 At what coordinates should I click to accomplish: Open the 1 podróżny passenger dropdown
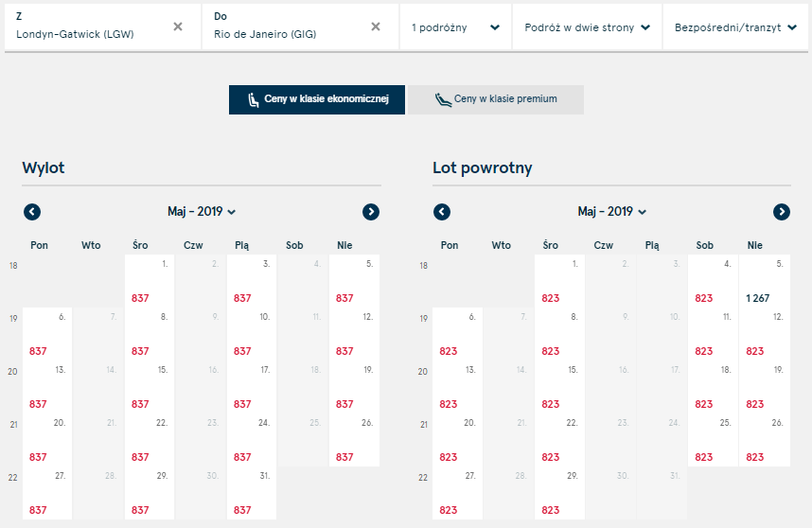pyautogui.click(x=456, y=27)
